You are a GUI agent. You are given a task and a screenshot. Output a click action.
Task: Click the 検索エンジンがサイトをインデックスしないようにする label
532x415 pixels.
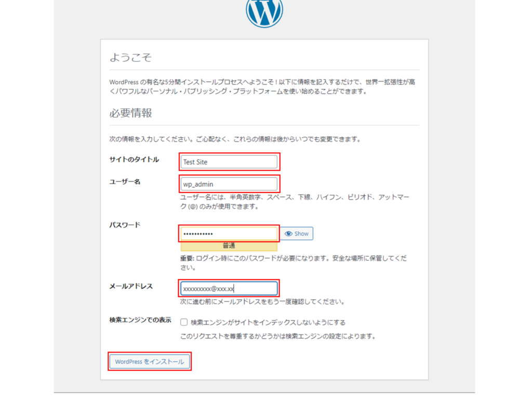268,322
